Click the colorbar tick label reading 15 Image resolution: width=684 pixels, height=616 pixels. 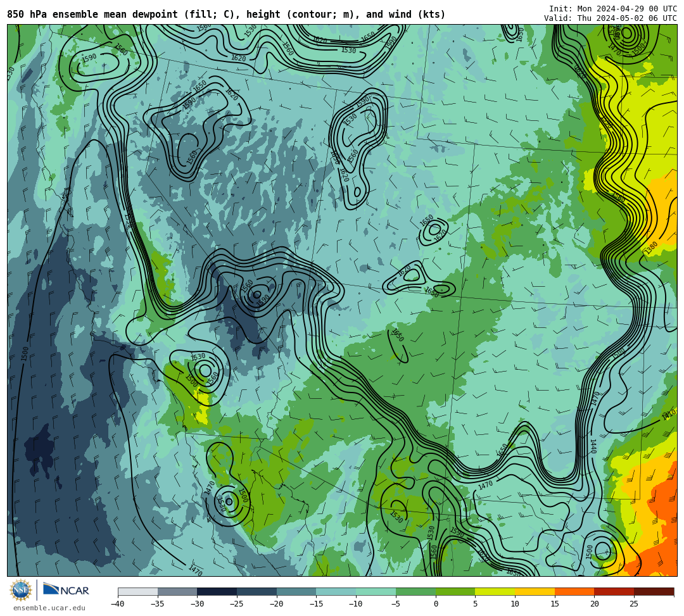(x=554, y=604)
